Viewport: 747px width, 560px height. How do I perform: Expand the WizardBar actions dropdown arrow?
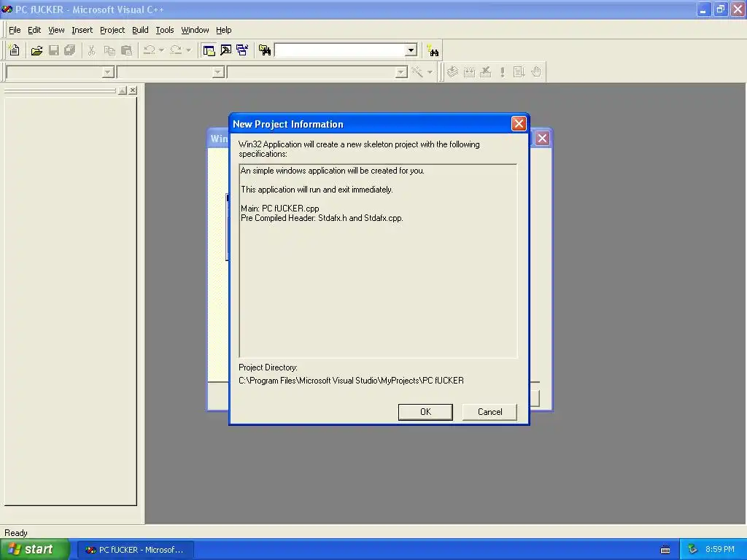430,72
